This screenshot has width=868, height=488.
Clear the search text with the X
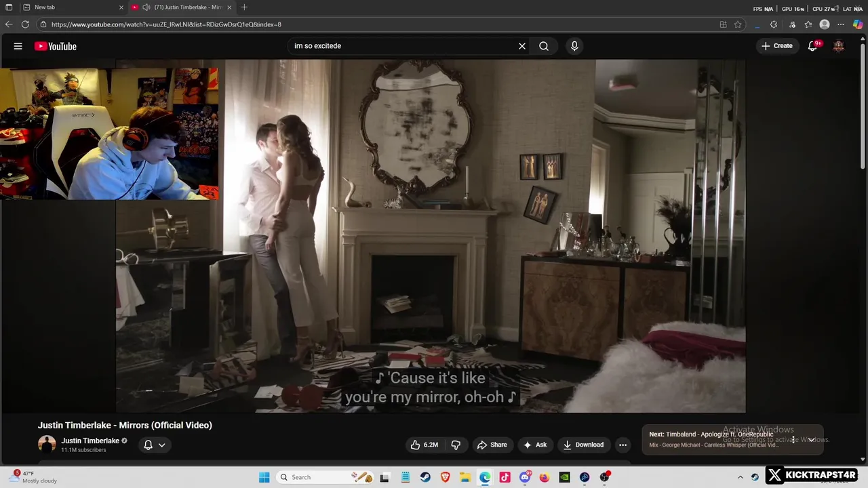coord(522,46)
